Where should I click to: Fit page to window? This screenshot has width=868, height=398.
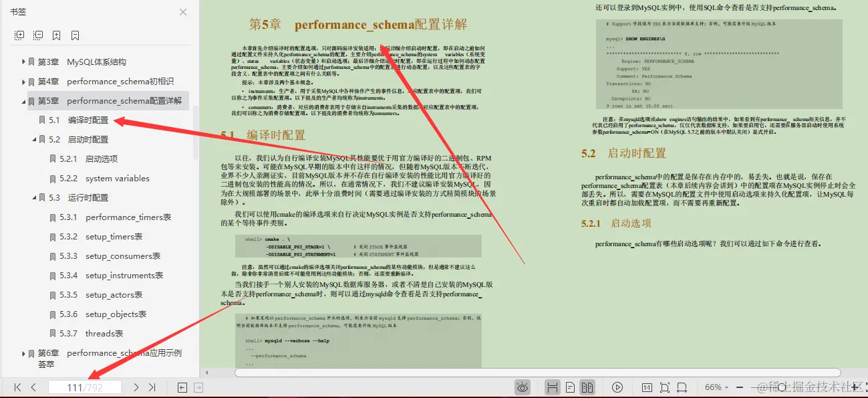pyautogui.click(x=664, y=387)
